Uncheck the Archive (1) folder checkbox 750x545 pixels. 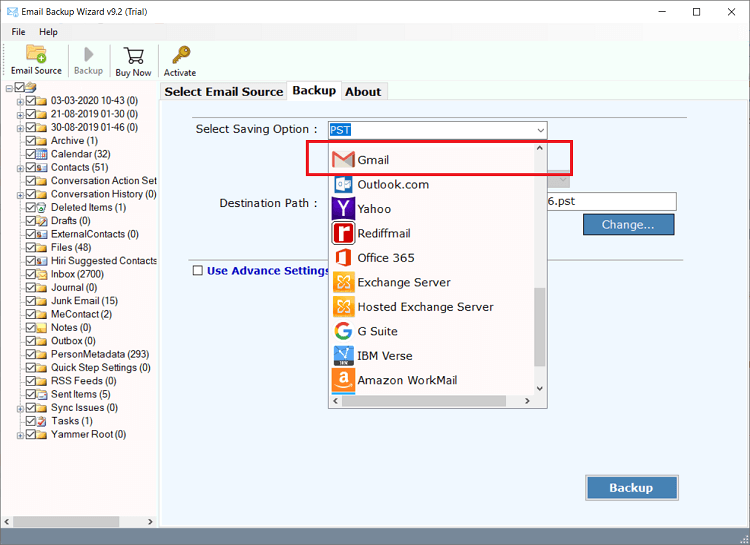click(x=31, y=141)
